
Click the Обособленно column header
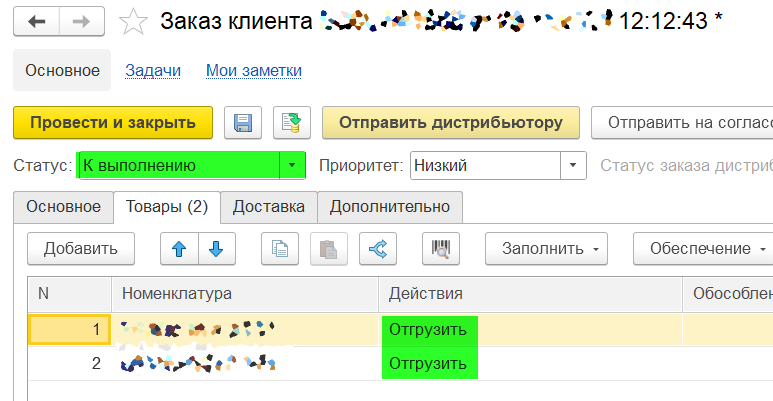728,294
